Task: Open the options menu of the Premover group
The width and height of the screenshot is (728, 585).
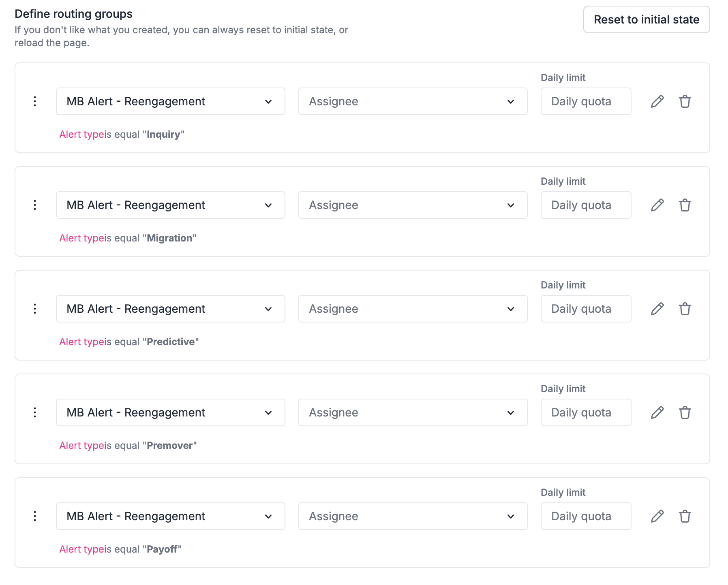Action: tap(35, 412)
